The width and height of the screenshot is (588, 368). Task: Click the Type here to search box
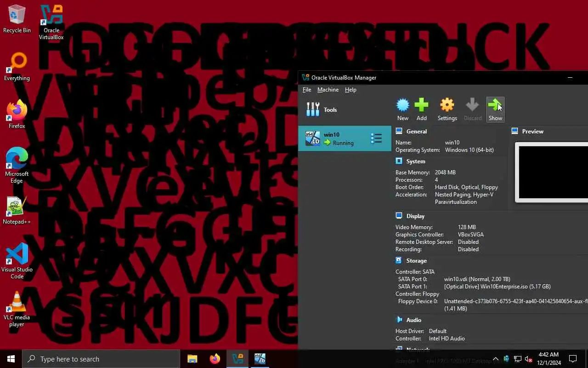pos(101,359)
